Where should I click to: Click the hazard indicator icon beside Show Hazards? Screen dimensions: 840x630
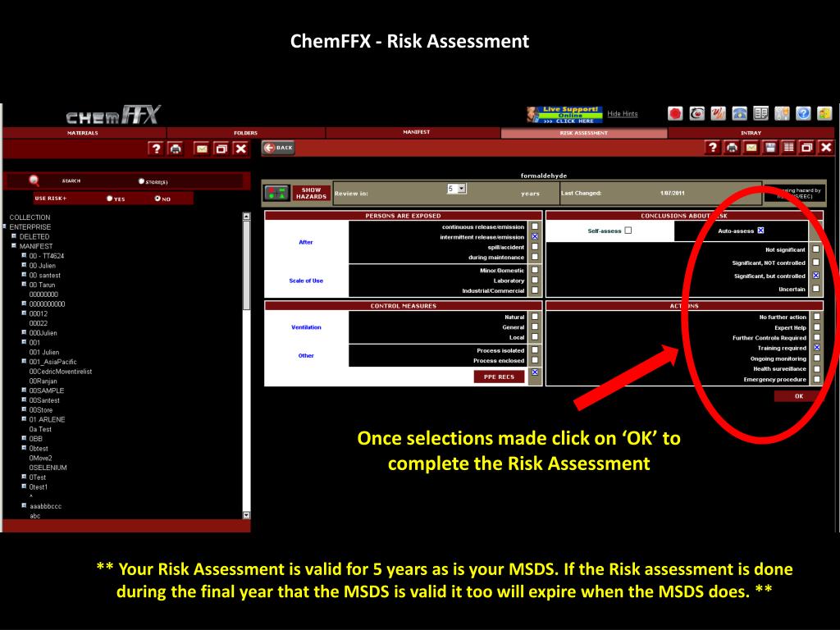(x=276, y=193)
